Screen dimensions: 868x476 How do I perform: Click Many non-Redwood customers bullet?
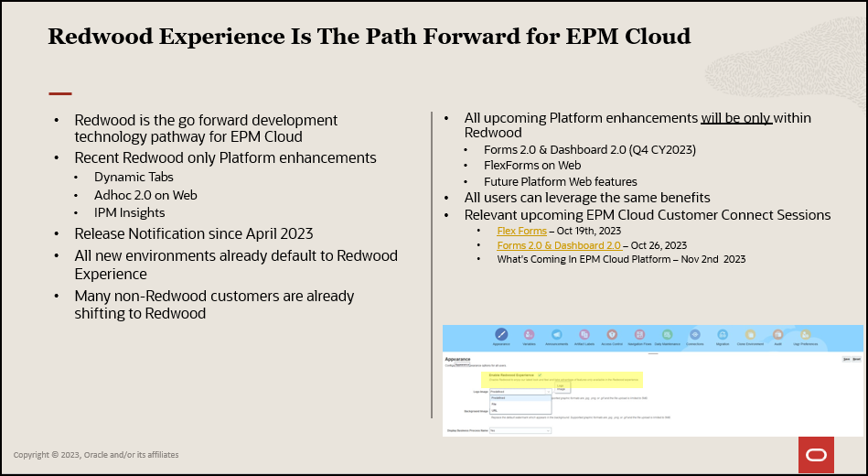[x=214, y=304]
